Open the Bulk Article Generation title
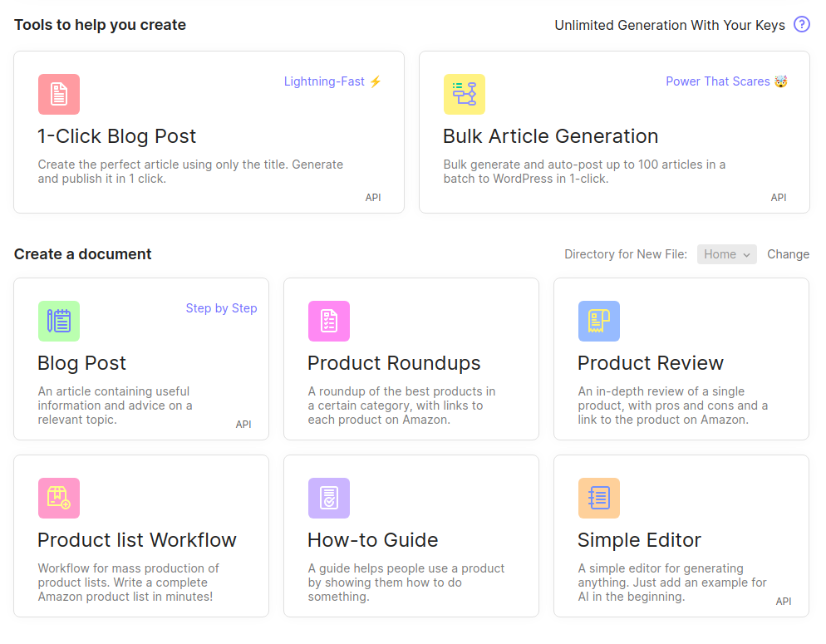 (550, 136)
